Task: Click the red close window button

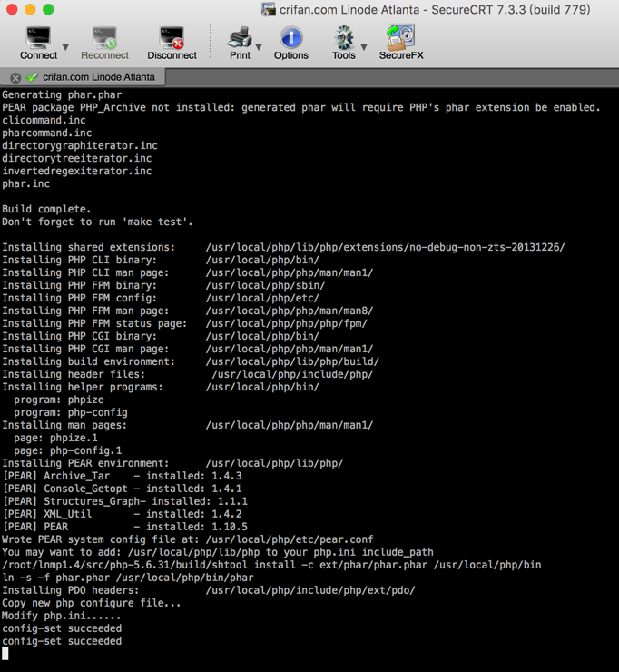Action: (x=12, y=9)
